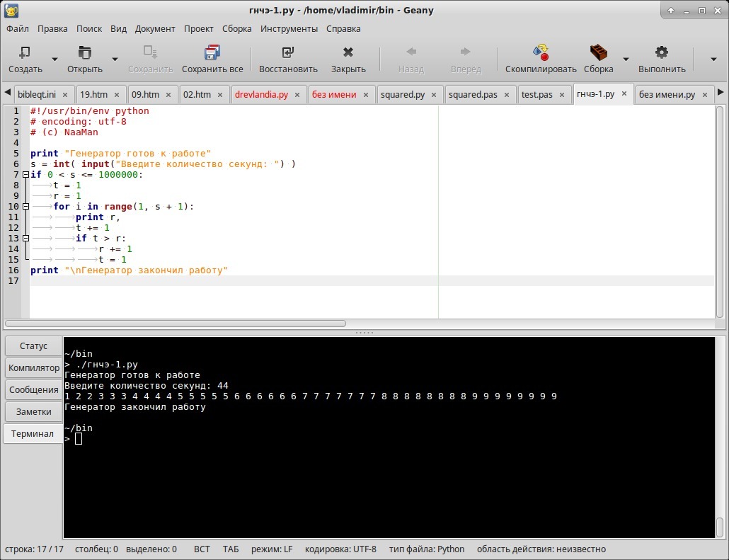Close the bibleqt.ini tab
This screenshot has height=560, width=729.
(x=65, y=95)
